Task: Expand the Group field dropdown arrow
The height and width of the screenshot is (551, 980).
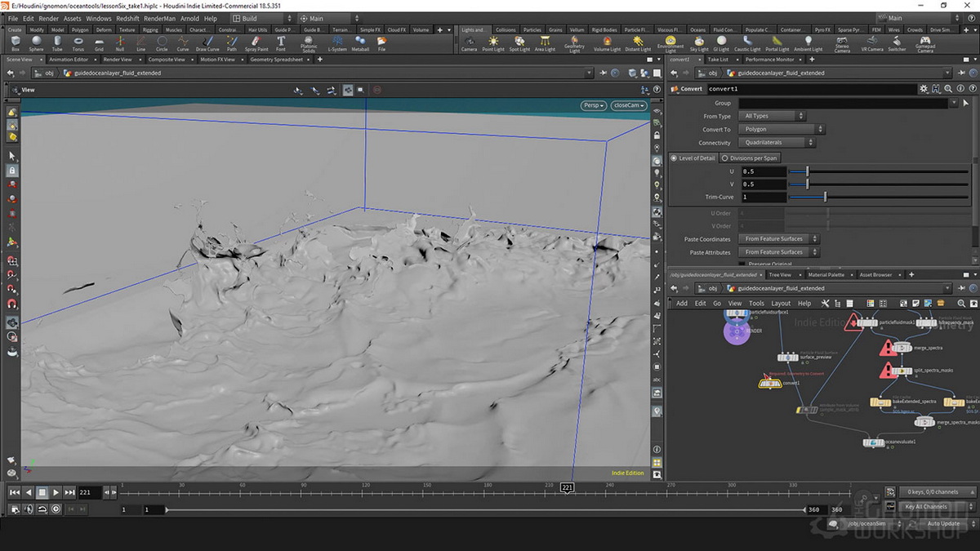Action: pos(953,103)
